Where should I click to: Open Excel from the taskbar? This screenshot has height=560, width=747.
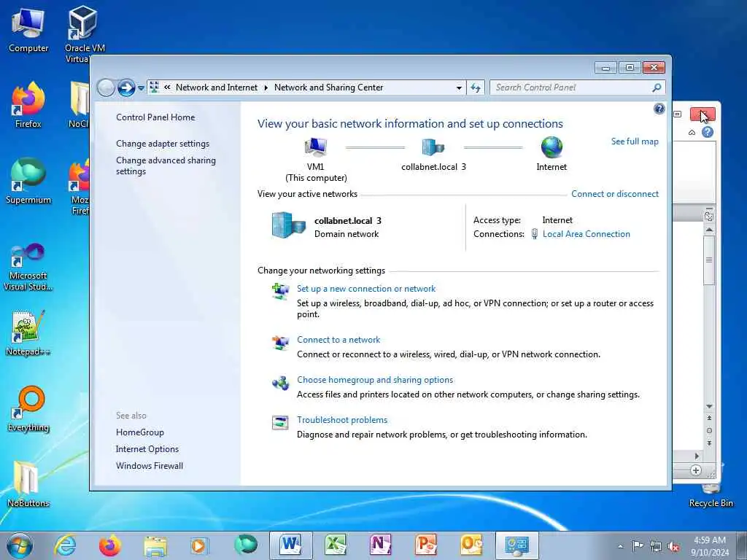pyautogui.click(x=336, y=545)
